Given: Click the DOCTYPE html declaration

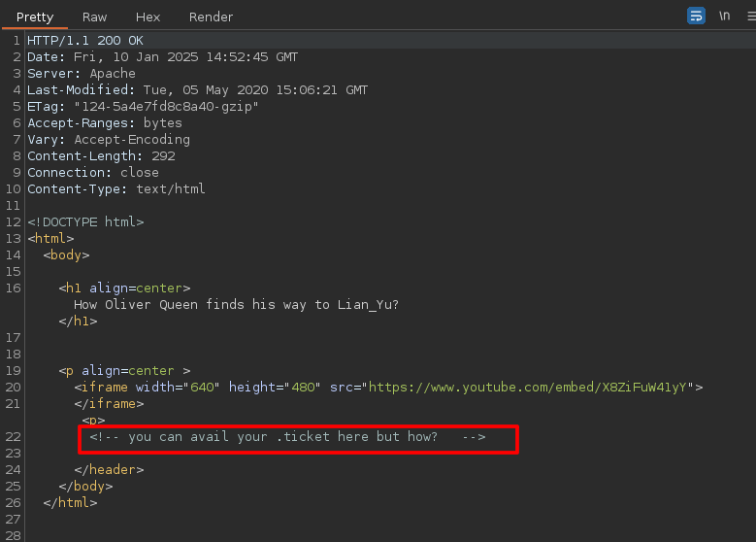Looking at the screenshot, I should [85, 222].
